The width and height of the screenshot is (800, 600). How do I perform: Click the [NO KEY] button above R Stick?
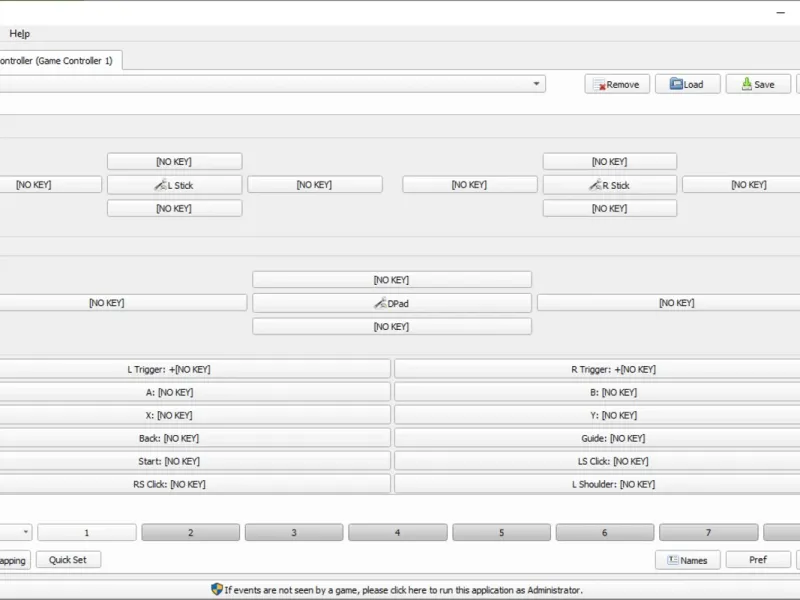click(x=610, y=161)
